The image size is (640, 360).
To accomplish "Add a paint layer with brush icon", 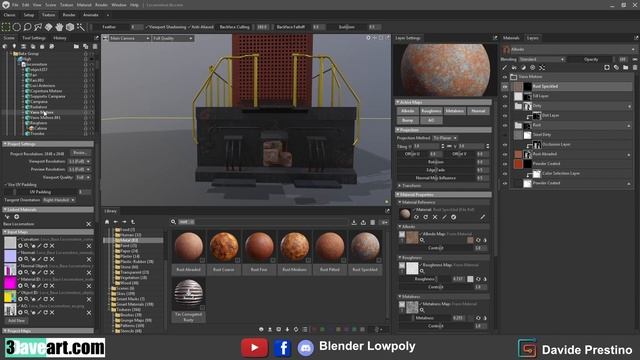I will pyautogui.click(x=504, y=68).
